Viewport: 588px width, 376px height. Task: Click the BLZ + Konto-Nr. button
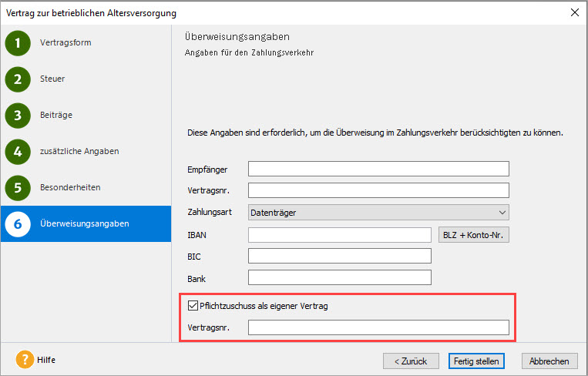pyautogui.click(x=473, y=235)
